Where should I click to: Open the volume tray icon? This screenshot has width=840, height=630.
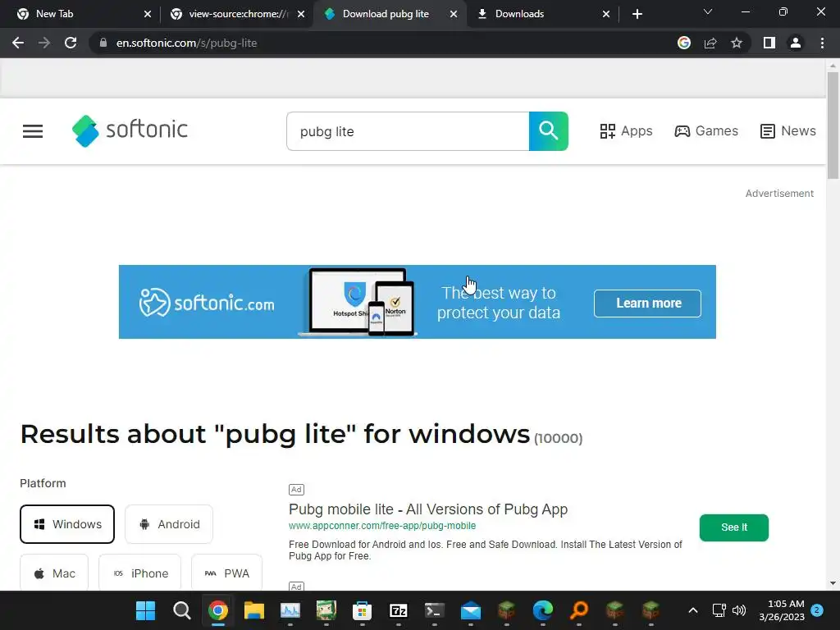(739, 610)
